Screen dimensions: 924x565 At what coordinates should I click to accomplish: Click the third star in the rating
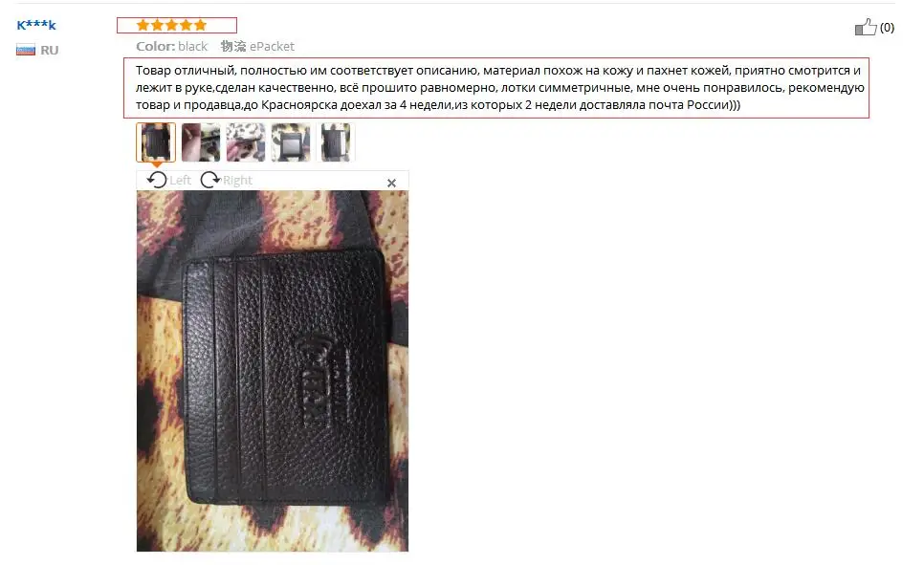click(x=171, y=25)
